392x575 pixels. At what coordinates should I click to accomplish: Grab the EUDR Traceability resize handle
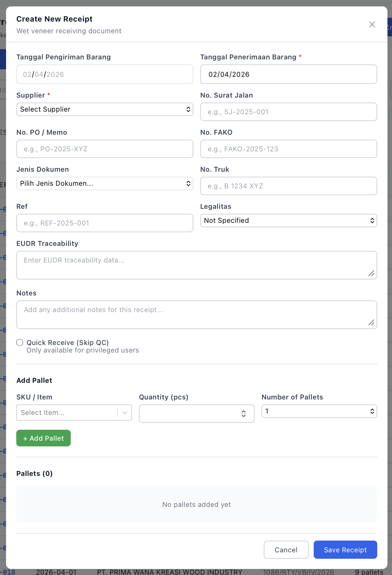(372, 274)
